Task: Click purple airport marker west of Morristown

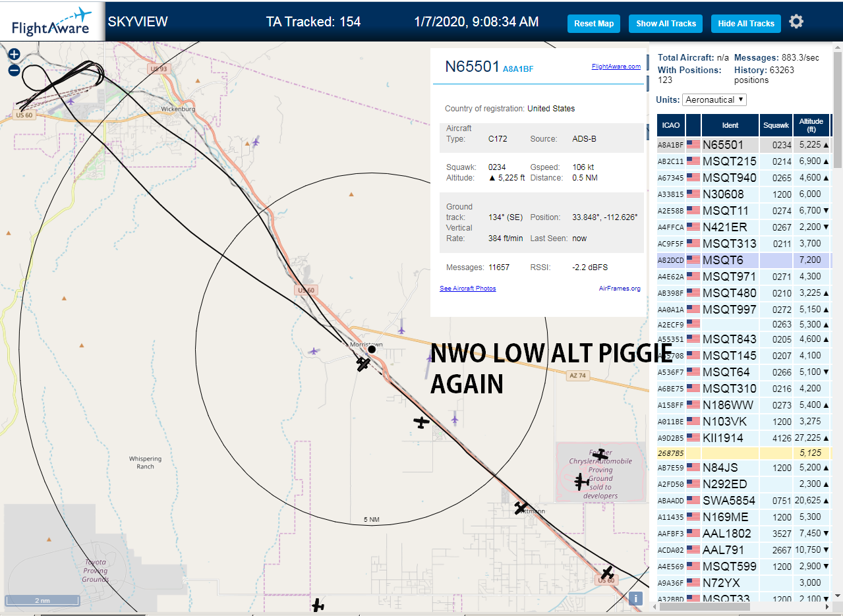Action: [314, 351]
